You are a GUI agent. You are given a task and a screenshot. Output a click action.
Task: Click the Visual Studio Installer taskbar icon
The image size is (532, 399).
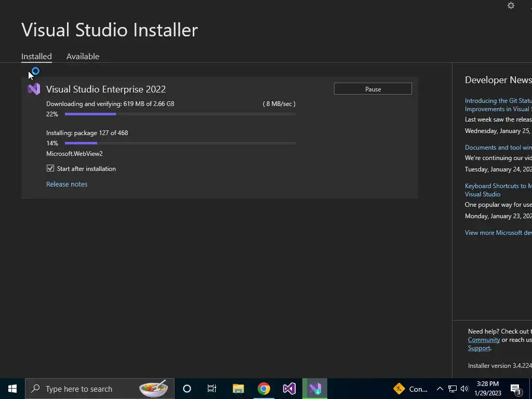(x=315, y=389)
